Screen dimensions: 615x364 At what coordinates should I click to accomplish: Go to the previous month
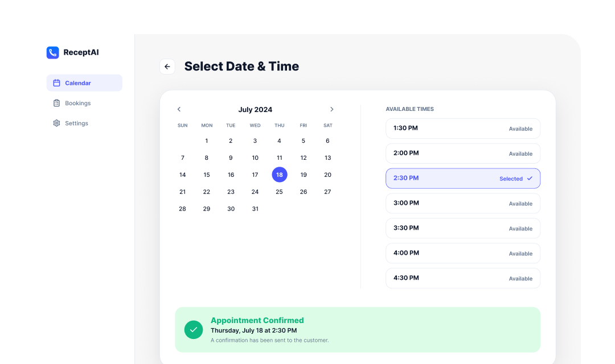(x=179, y=109)
